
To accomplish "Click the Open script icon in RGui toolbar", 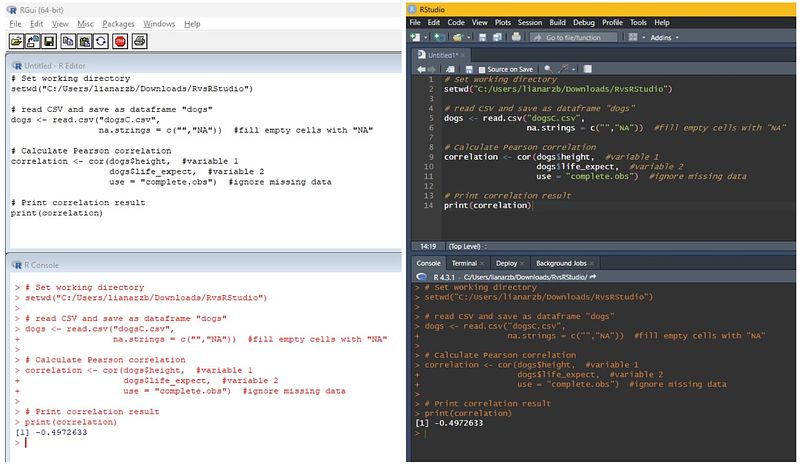I will (18, 41).
